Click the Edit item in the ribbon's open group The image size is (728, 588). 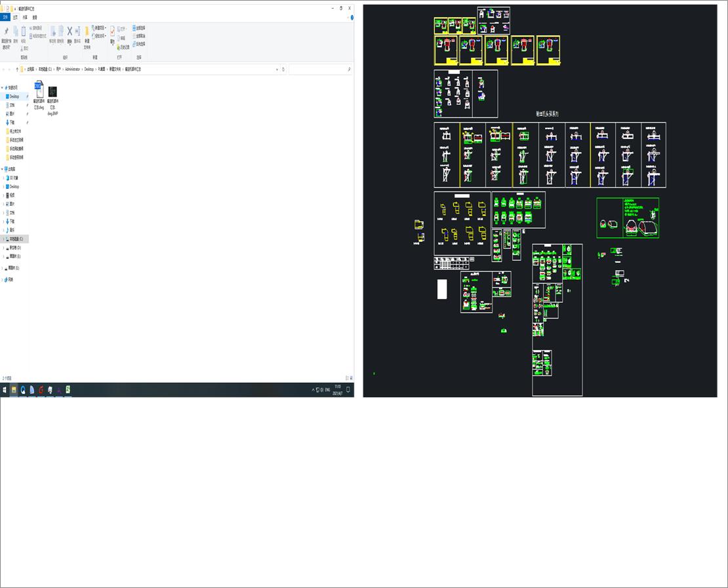(x=121, y=38)
